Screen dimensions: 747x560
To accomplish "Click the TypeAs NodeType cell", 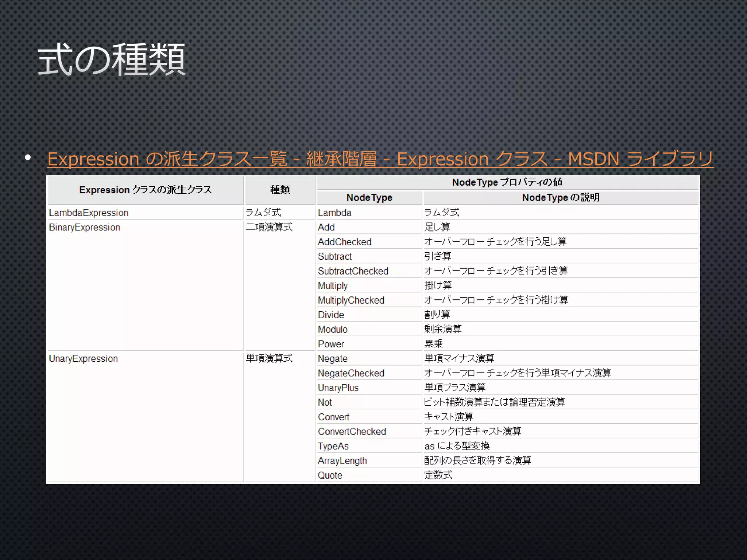I will coord(369,446).
